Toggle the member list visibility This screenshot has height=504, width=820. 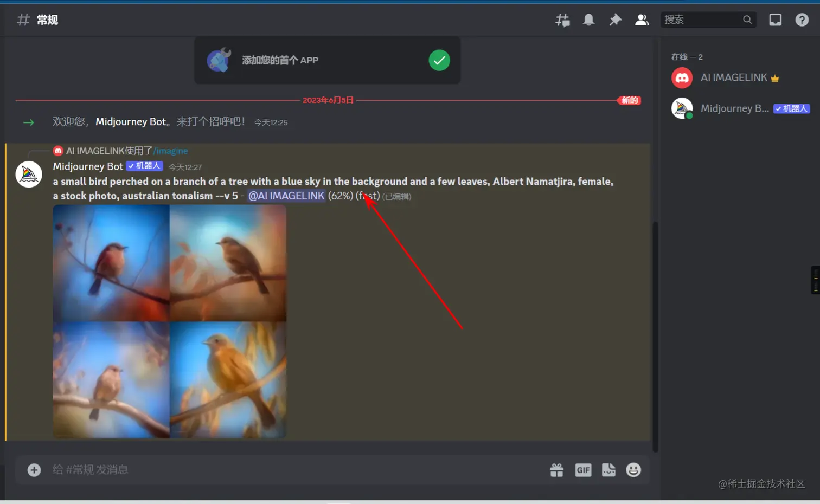(642, 20)
